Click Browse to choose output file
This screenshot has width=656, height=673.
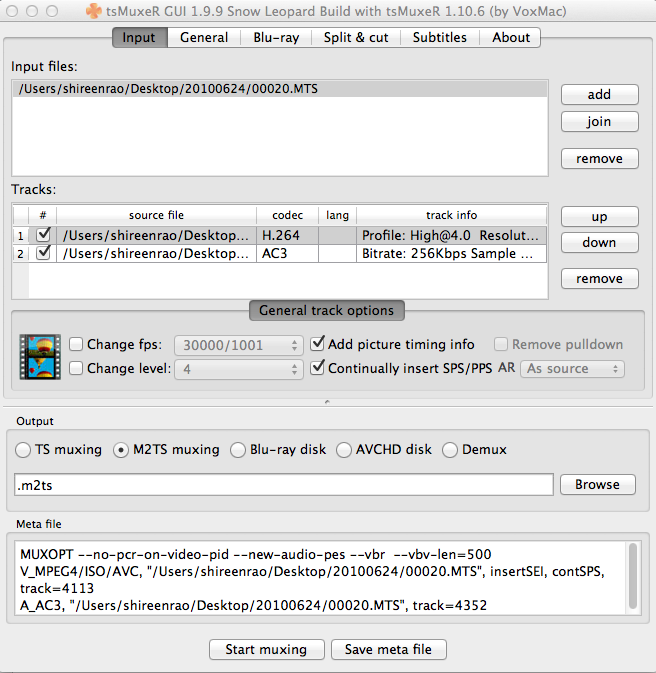tap(597, 484)
